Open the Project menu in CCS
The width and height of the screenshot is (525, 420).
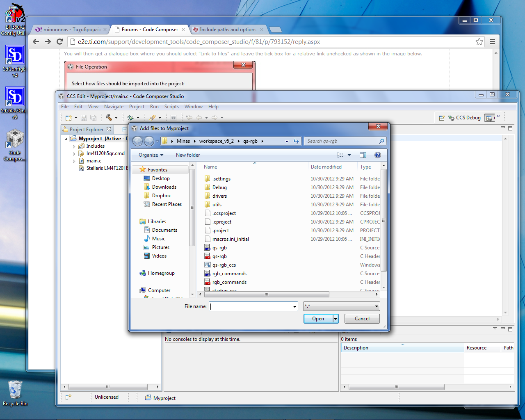[137, 107]
